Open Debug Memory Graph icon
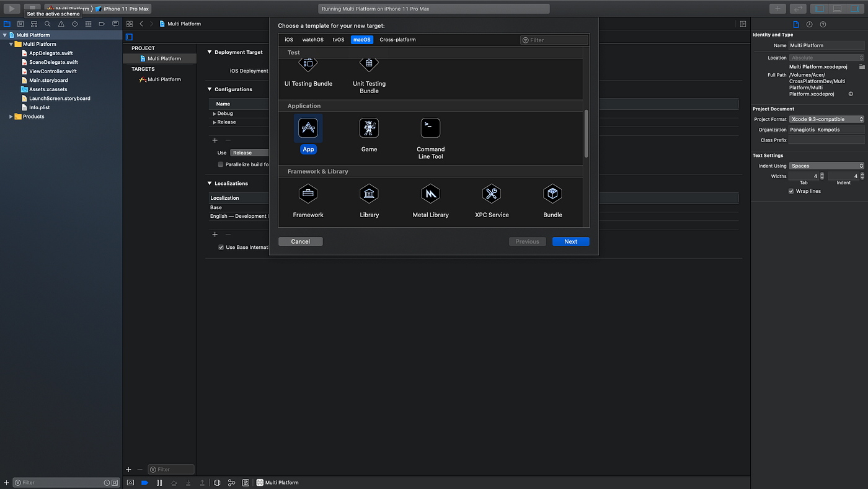Image resolution: width=868 pixels, height=489 pixels. tap(231, 482)
